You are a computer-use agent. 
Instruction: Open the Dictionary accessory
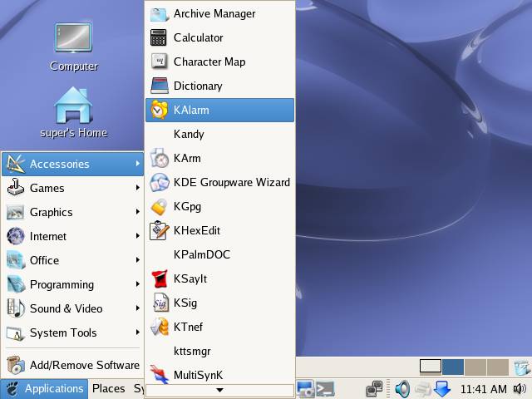click(x=197, y=86)
